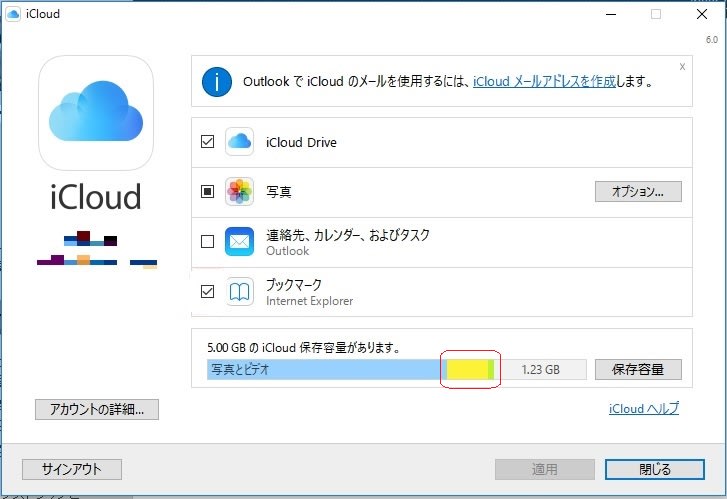Click the Internet Explorer subtitle text
This screenshot has width=727, height=499.
(309, 301)
